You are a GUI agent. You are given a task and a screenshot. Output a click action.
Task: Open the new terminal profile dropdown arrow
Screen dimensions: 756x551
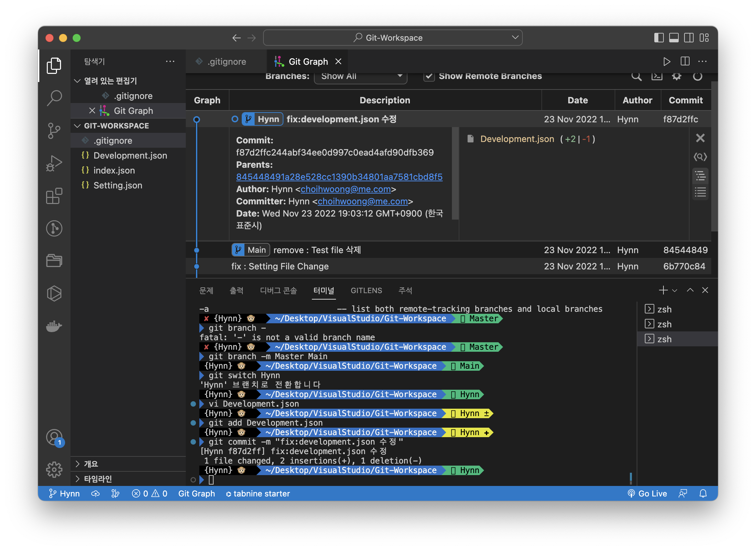tap(675, 290)
